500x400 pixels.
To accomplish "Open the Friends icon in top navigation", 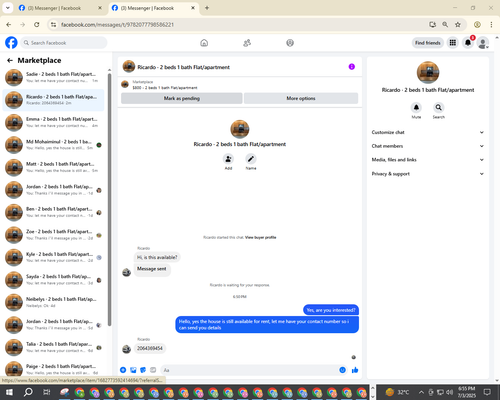I will 247,43.
